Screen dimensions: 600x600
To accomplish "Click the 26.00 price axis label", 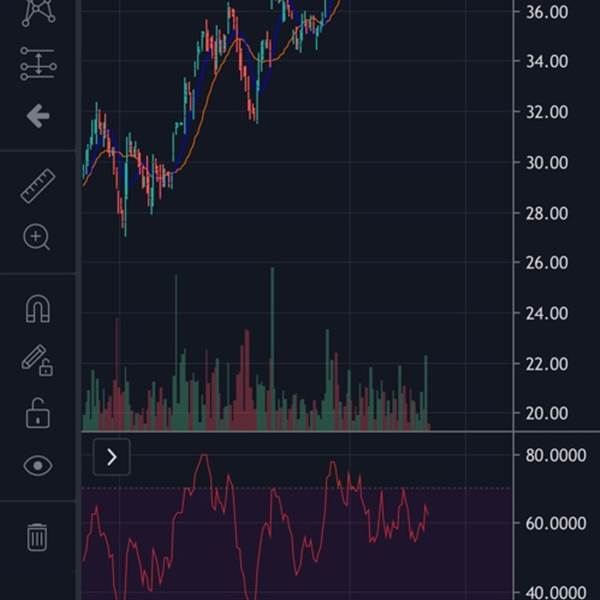I will pos(547,263).
